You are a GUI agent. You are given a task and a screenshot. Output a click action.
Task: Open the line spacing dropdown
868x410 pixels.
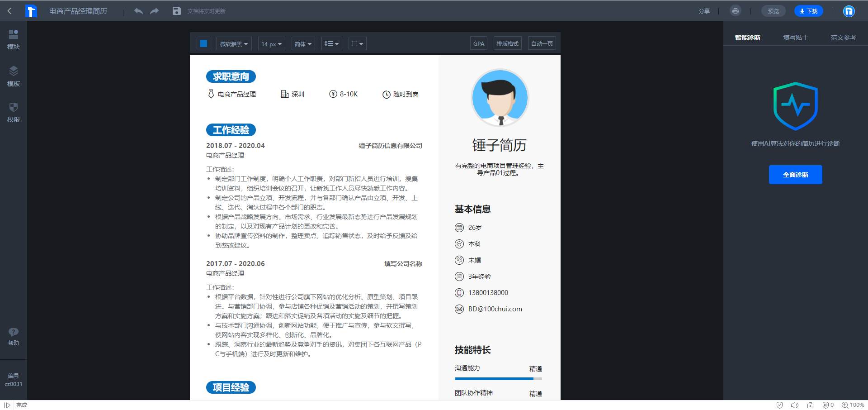[x=332, y=44]
